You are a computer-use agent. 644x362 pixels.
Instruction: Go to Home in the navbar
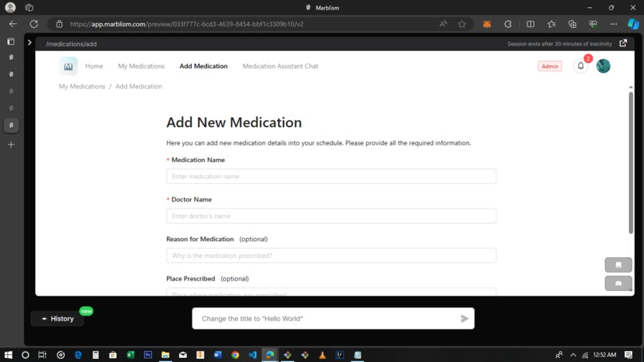click(x=94, y=66)
